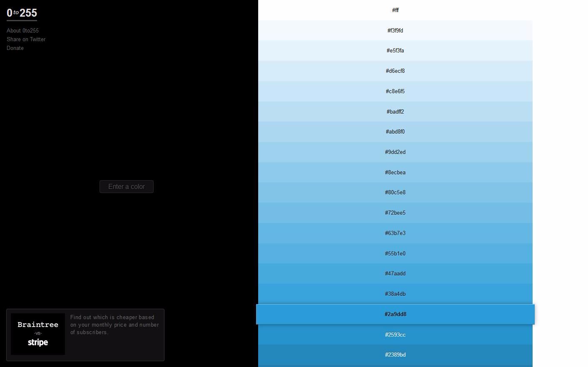Select the #f3f9fd color swatch
The width and height of the screenshot is (588, 367).
point(395,30)
